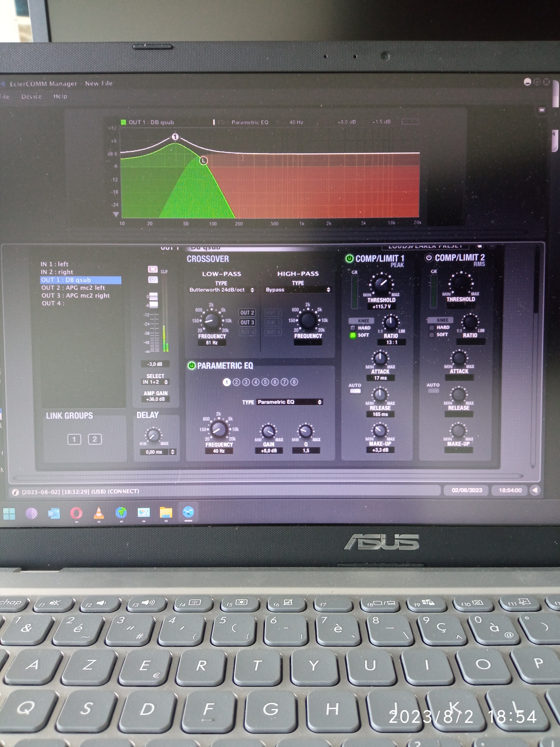560x747 pixels.
Task: Enable SOFT knee on Comp/Limit 2
Action: coord(431,335)
